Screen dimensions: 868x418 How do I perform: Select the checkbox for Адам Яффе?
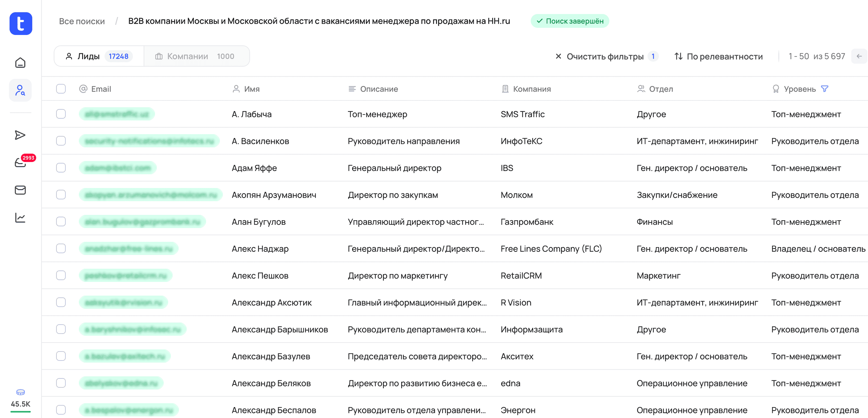61,168
